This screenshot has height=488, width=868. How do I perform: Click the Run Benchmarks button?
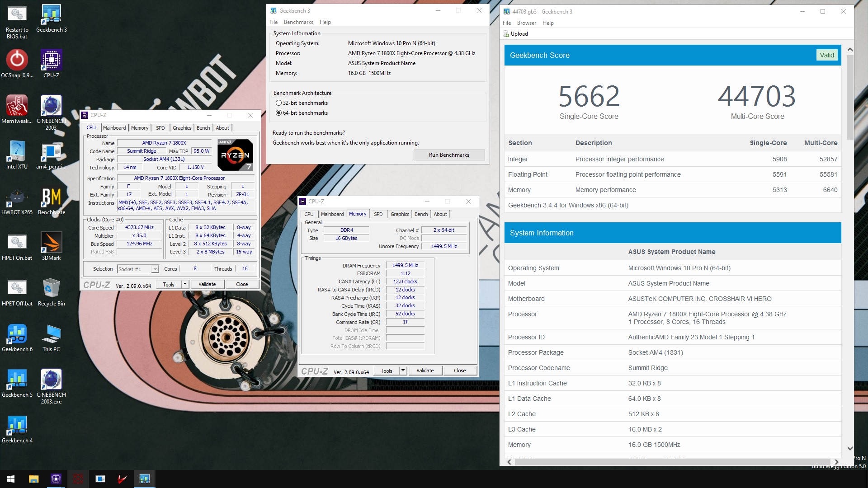(449, 155)
